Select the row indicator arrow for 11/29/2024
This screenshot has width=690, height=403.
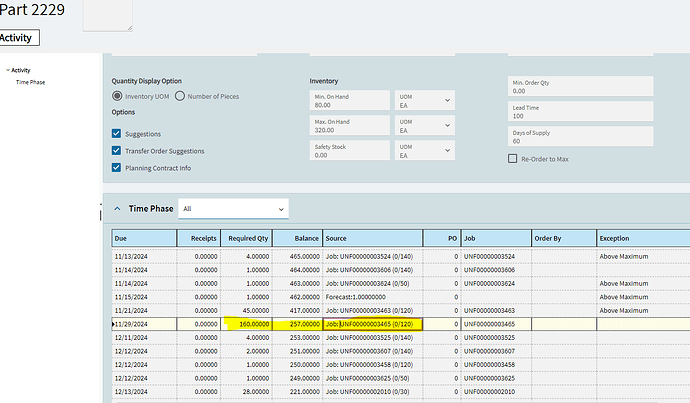point(113,324)
